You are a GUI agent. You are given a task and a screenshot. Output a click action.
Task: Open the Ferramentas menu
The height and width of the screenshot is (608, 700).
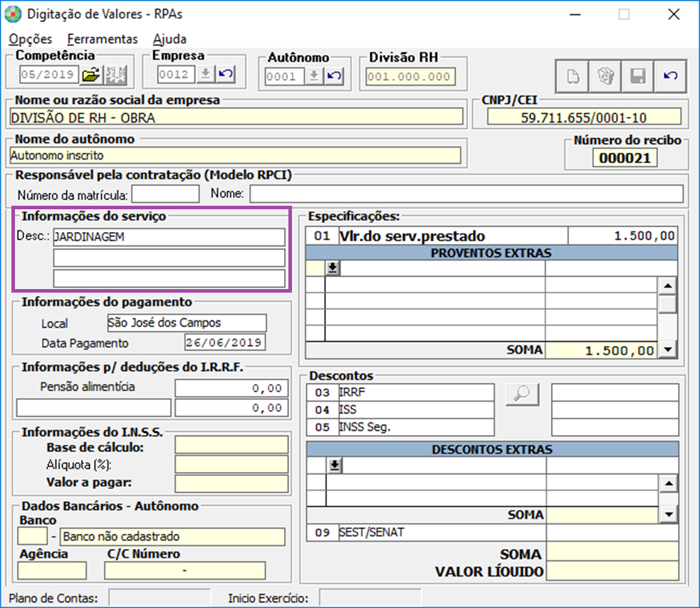click(x=103, y=39)
